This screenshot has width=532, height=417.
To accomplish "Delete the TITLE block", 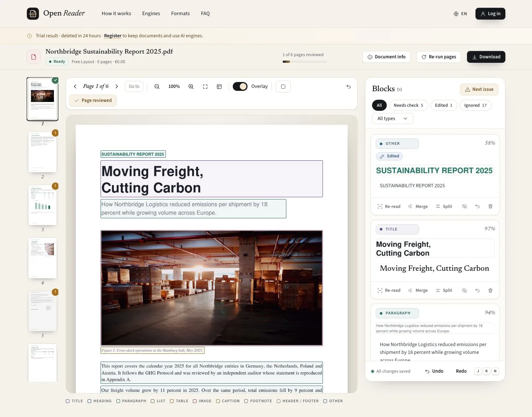I will [490, 290].
